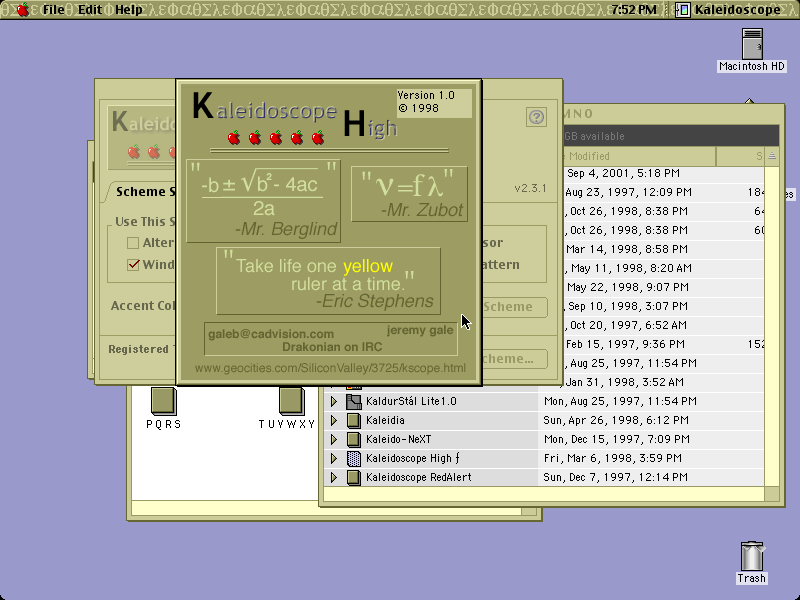Click the Kaleidoscope High ƒ folder icon
Viewport: 800px width, 600px height.
click(354, 458)
